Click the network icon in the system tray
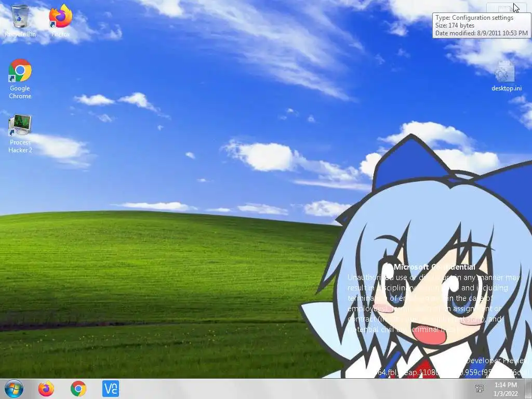Viewport: 532px width, 399px height. pos(480,389)
